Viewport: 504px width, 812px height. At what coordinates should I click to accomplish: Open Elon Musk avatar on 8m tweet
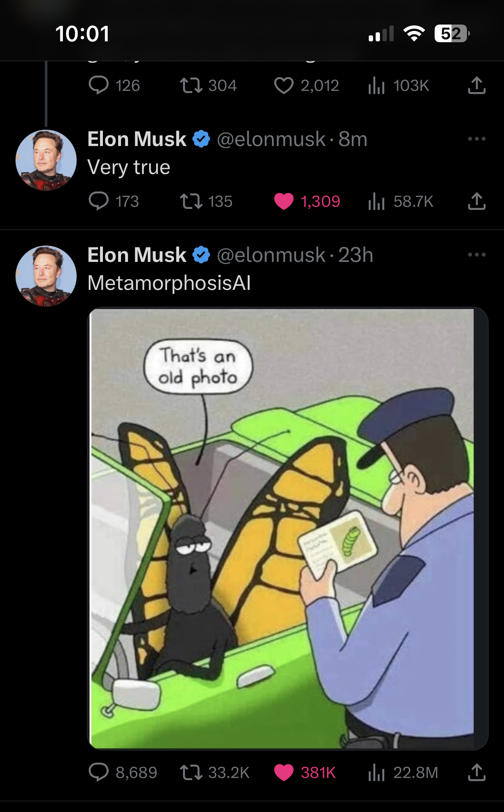click(x=46, y=160)
